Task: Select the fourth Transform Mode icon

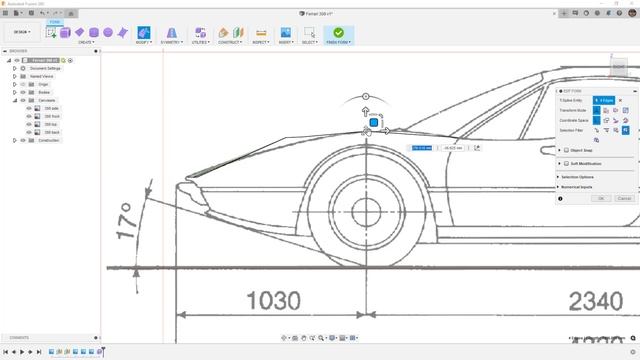Action: pyautogui.click(x=625, y=110)
